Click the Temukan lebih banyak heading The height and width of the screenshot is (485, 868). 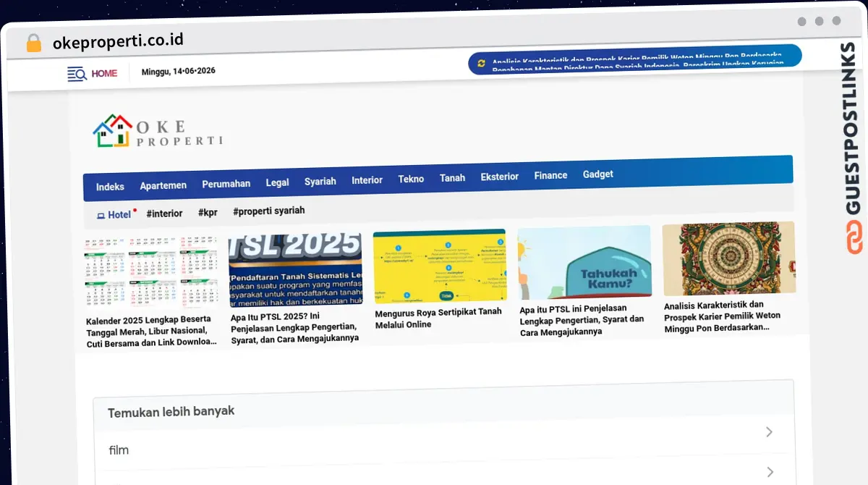171,411
